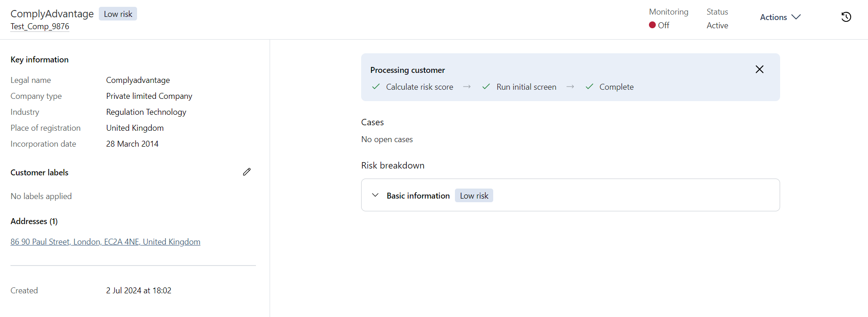Click the Cases section heading
868x317 pixels.
(x=373, y=122)
